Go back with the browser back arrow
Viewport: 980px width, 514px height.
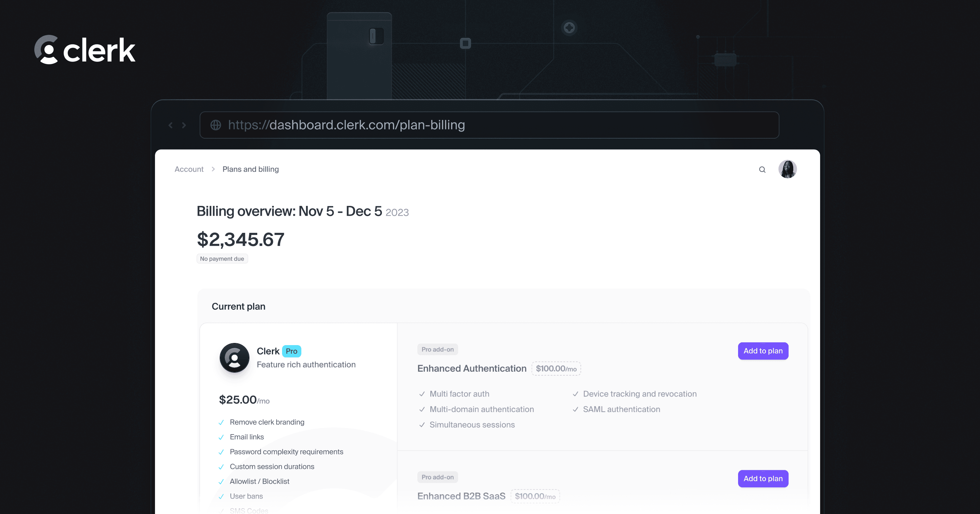click(171, 125)
